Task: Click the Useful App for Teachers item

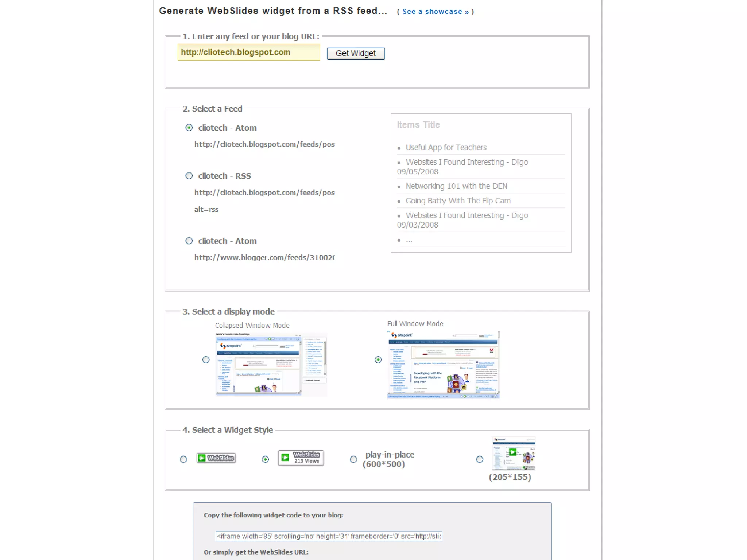Action: tap(446, 148)
